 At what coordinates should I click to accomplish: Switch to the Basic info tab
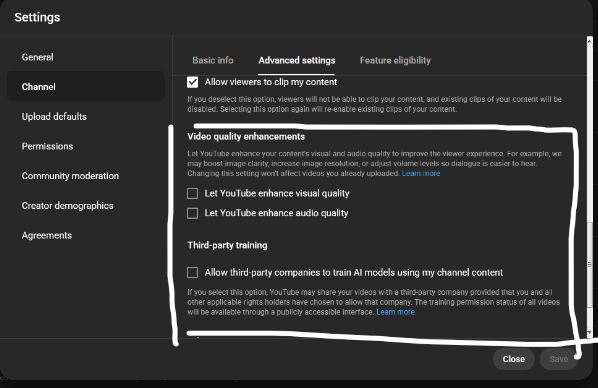pos(213,60)
